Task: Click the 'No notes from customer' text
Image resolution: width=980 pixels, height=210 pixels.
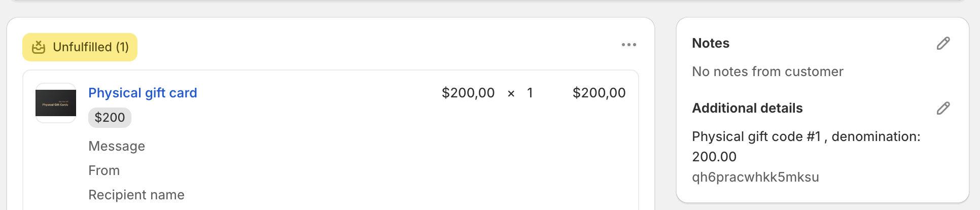Action: point(767,72)
